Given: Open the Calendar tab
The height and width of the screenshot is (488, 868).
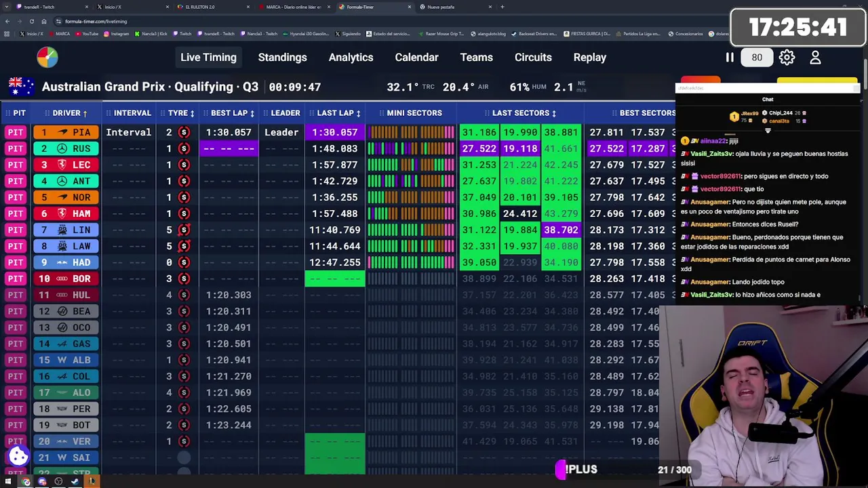Looking at the screenshot, I should click(416, 58).
